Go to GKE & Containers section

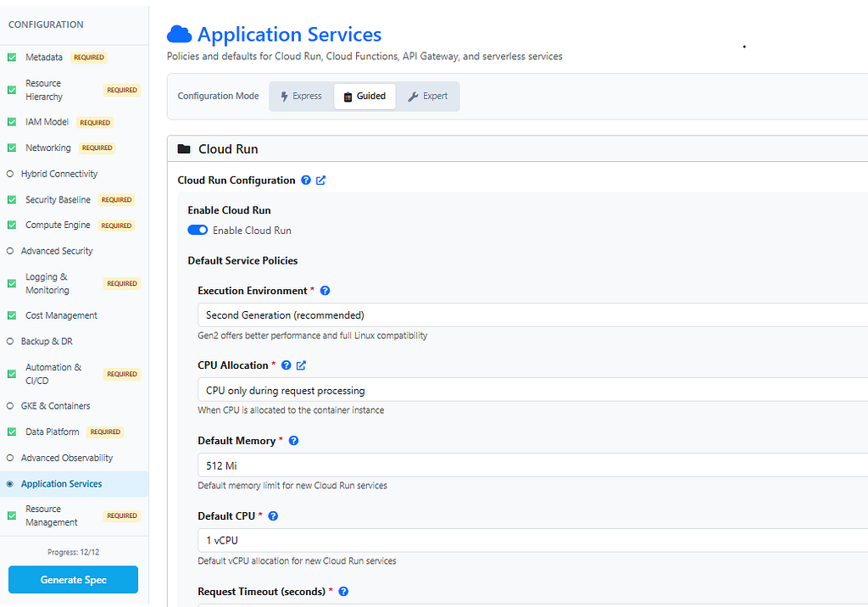(x=75, y=406)
